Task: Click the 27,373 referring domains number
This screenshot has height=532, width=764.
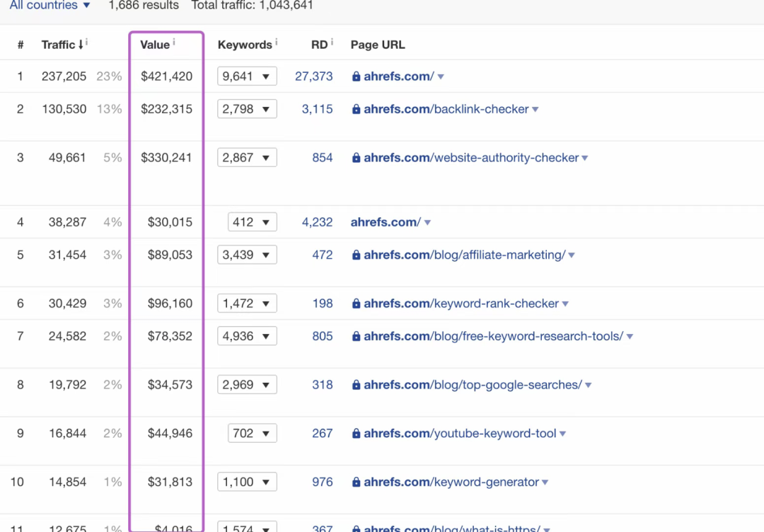Action: [313, 76]
